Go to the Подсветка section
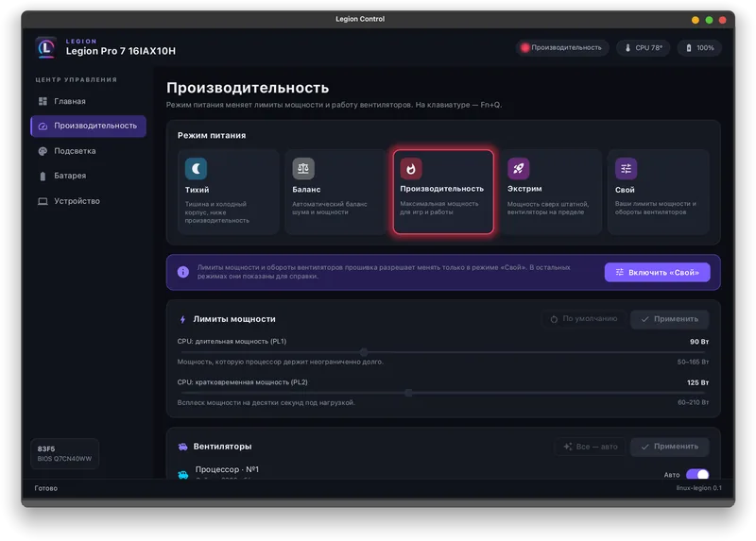The image size is (756, 541). pos(88,151)
